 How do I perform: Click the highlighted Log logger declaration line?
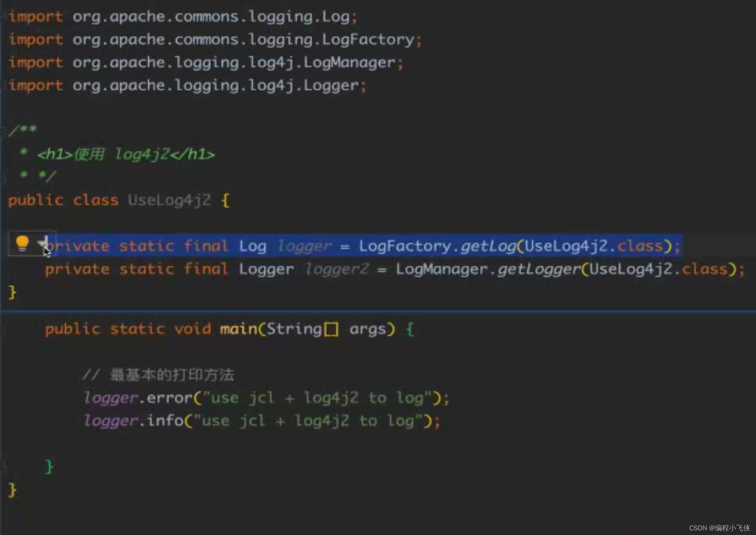point(363,246)
